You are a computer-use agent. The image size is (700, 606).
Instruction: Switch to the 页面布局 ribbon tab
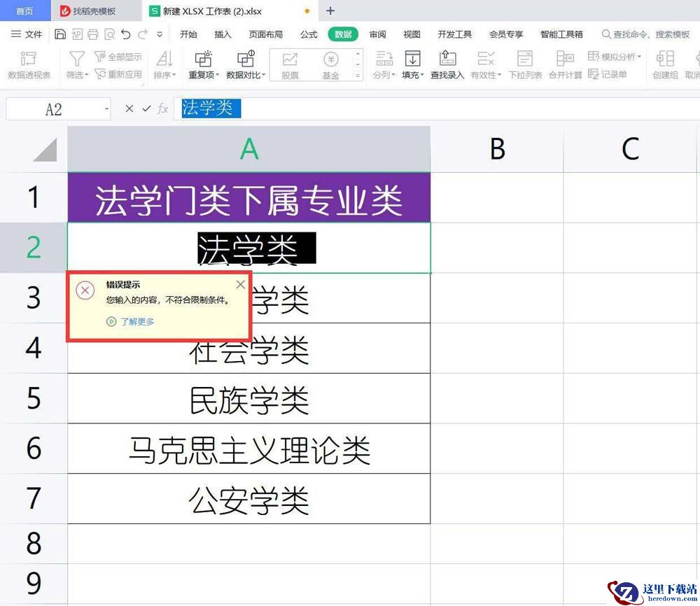[265, 34]
